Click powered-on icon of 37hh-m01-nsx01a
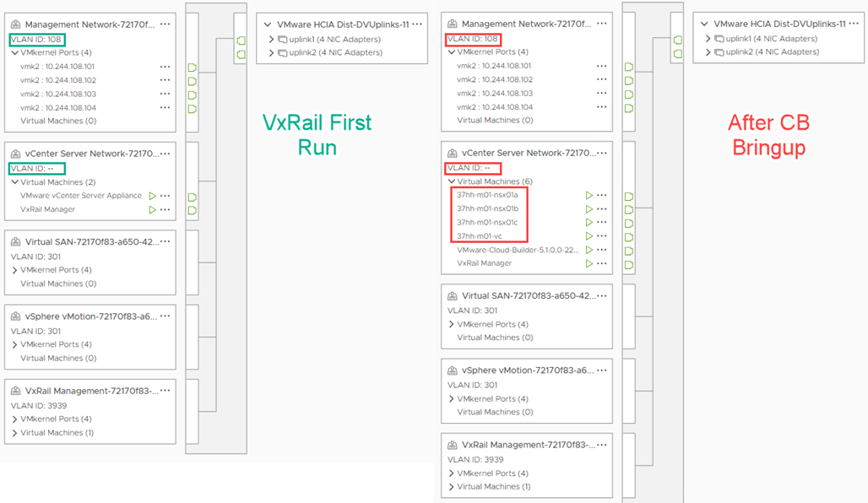Viewport: 868px width, 503px height. coord(589,195)
